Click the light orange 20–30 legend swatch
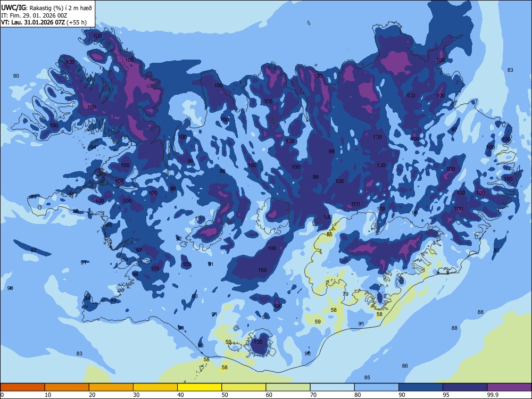This screenshot has height=399, width=532. pyautogui.click(x=111, y=387)
